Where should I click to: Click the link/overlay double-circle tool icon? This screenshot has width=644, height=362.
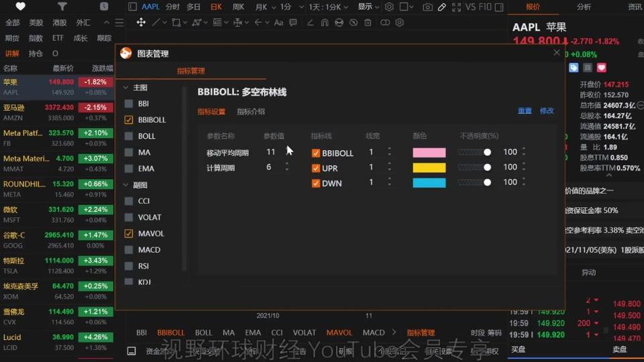(385, 23)
